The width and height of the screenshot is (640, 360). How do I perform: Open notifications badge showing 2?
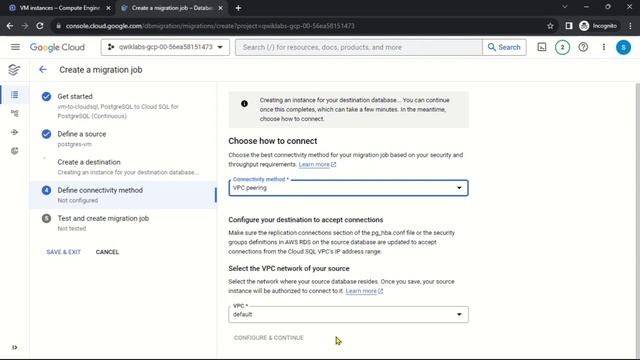(562, 47)
